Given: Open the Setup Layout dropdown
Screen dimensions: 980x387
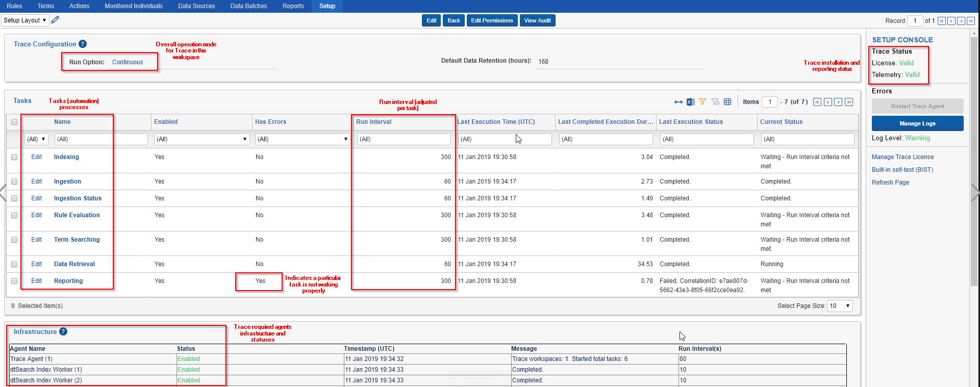Looking at the screenshot, I should (25, 20).
